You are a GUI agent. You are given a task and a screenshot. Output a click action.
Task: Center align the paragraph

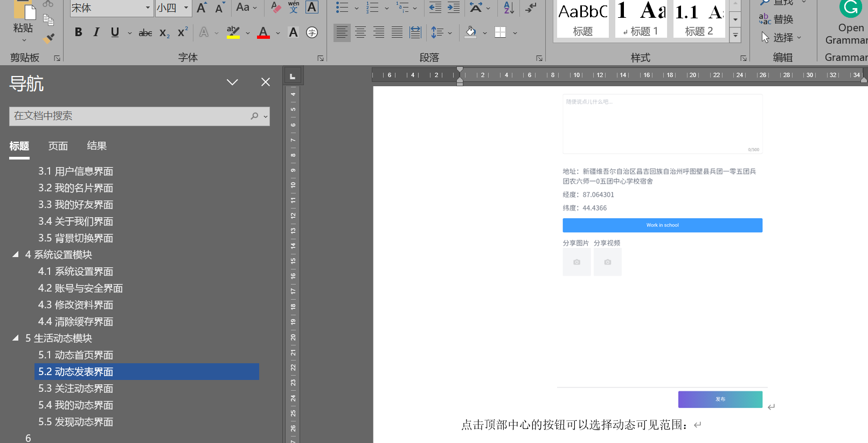360,32
